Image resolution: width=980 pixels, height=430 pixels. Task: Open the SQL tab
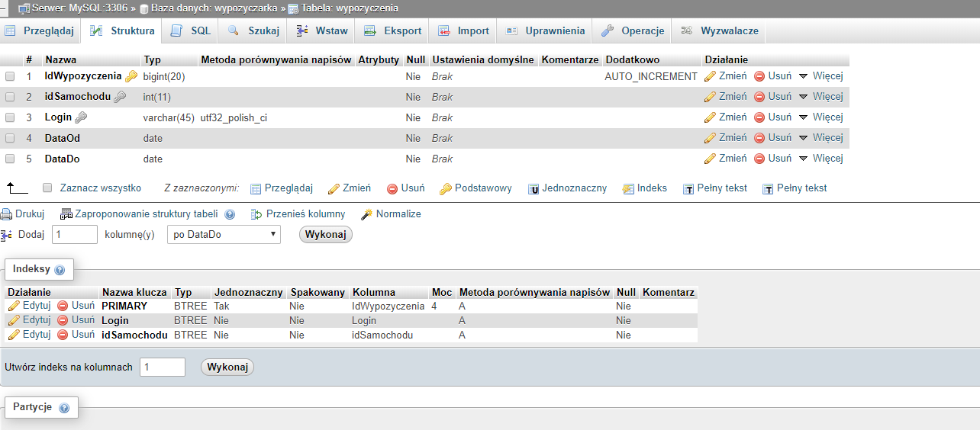pos(192,31)
